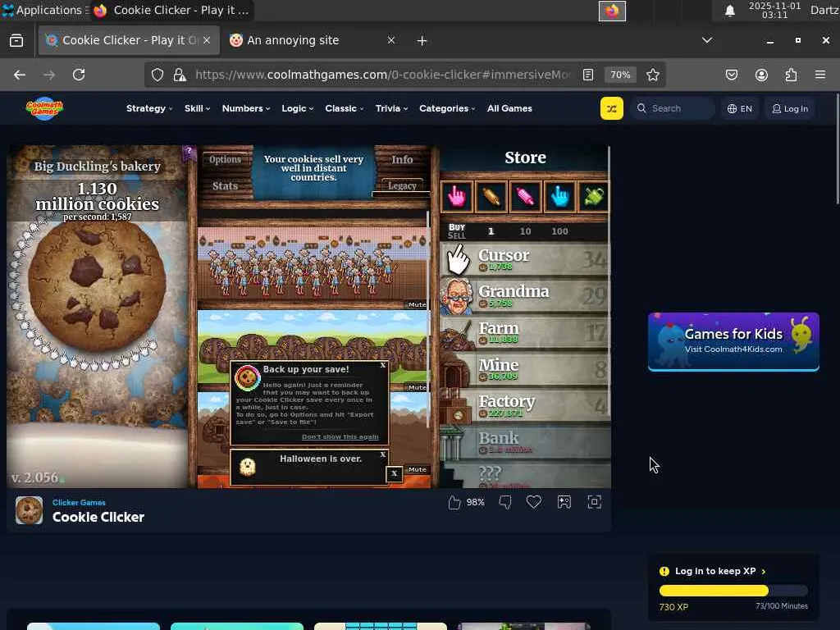The image size is (840, 630).
Task: Click Don't show this again link
Action: (x=340, y=437)
